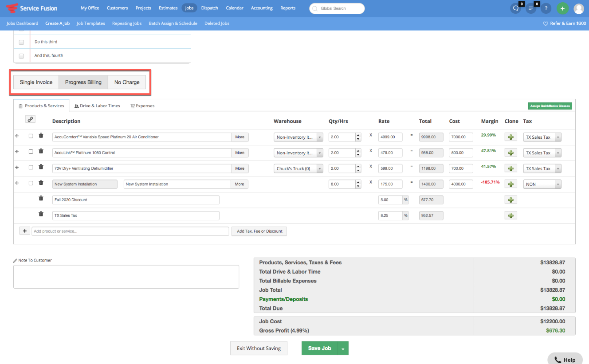
Task: Open TX Sales Tax dropdown on AccuLink row
Action: click(x=542, y=153)
